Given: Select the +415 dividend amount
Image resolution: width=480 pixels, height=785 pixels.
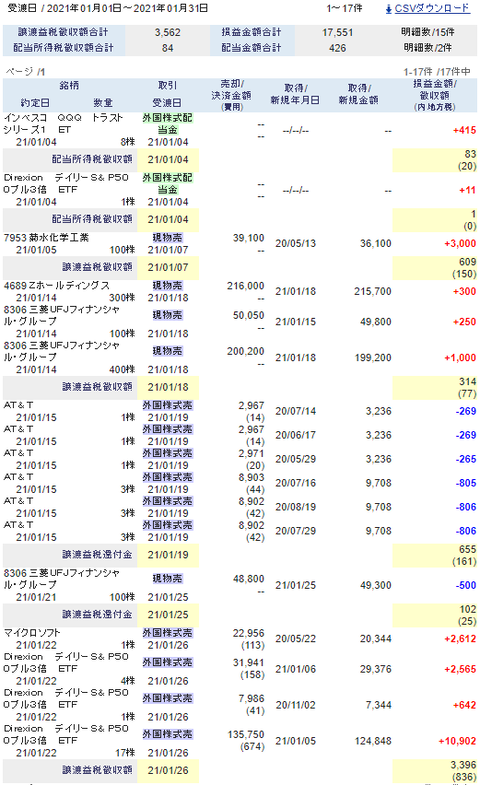Looking at the screenshot, I should [x=464, y=130].
